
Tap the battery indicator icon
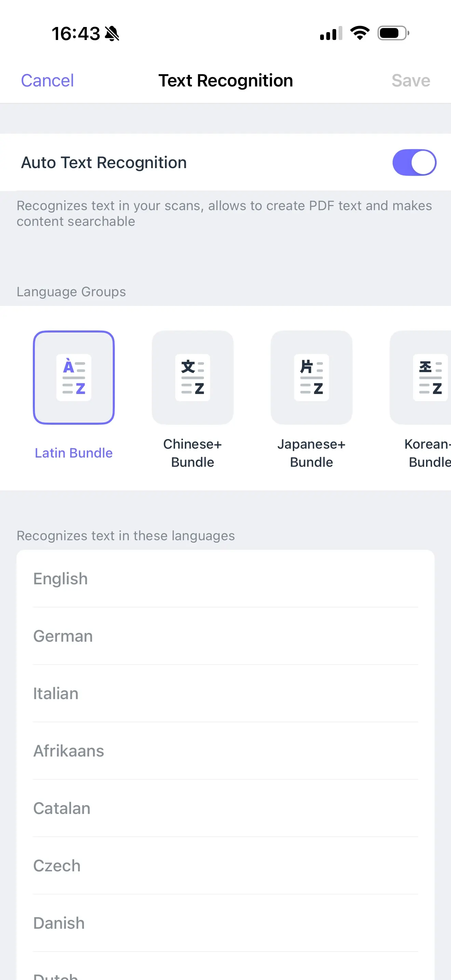coord(393,33)
